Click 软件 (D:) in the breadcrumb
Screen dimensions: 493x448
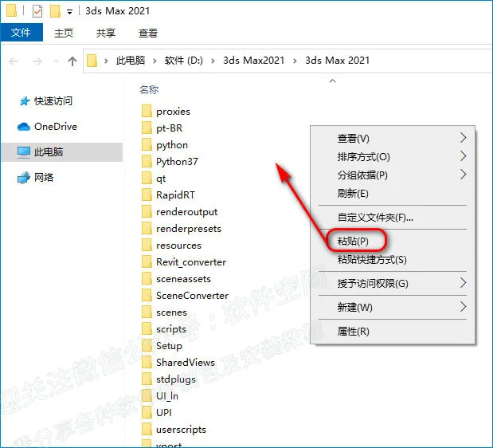184,60
